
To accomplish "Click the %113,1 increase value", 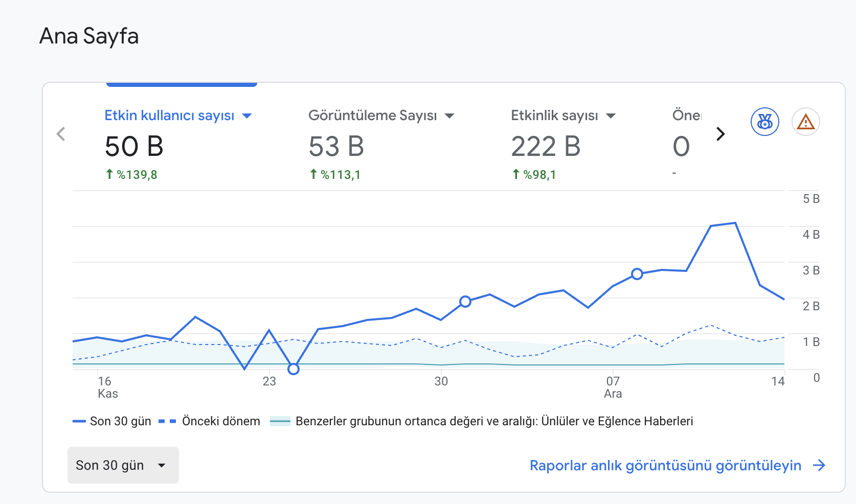I will pyautogui.click(x=335, y=174).
